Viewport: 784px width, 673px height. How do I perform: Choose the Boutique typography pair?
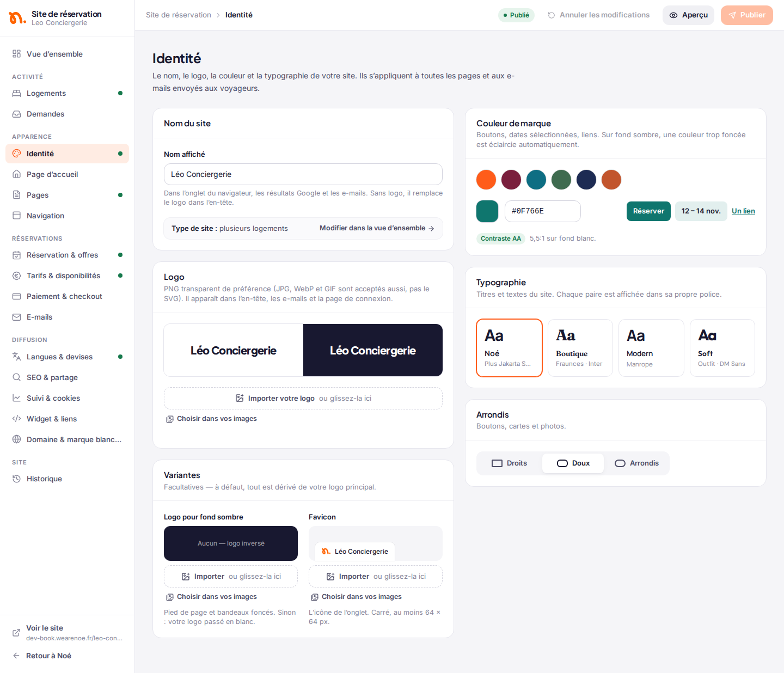(x=580, y=348)
